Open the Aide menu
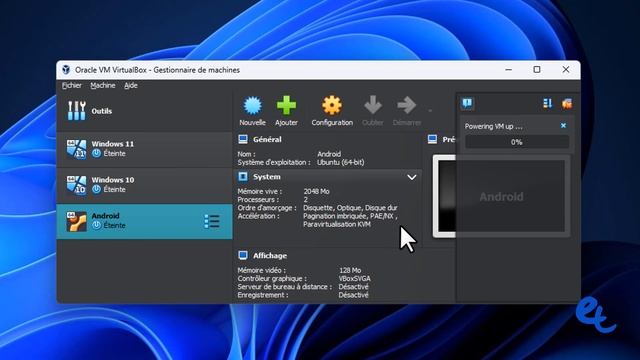Screen dimensions: 640x360 pyautogui.click(x=131, y=85)
